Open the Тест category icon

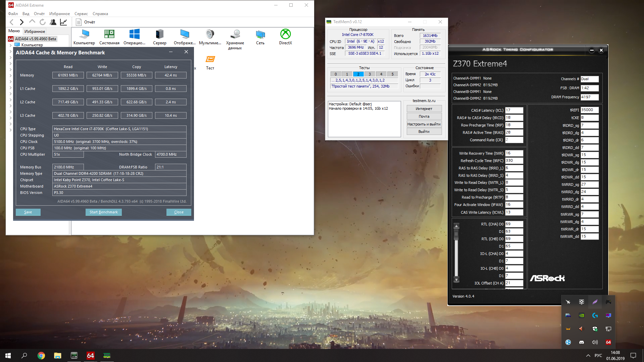pos(210,63)
